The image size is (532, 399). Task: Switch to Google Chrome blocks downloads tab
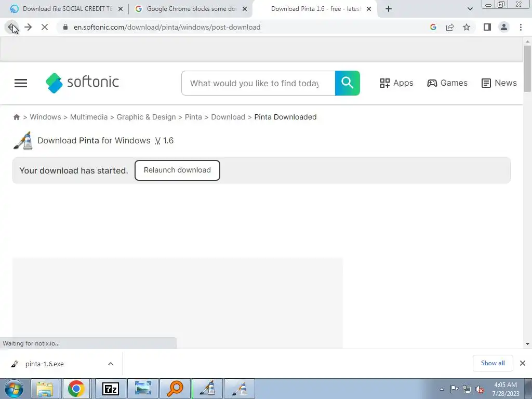click(191, 9)
